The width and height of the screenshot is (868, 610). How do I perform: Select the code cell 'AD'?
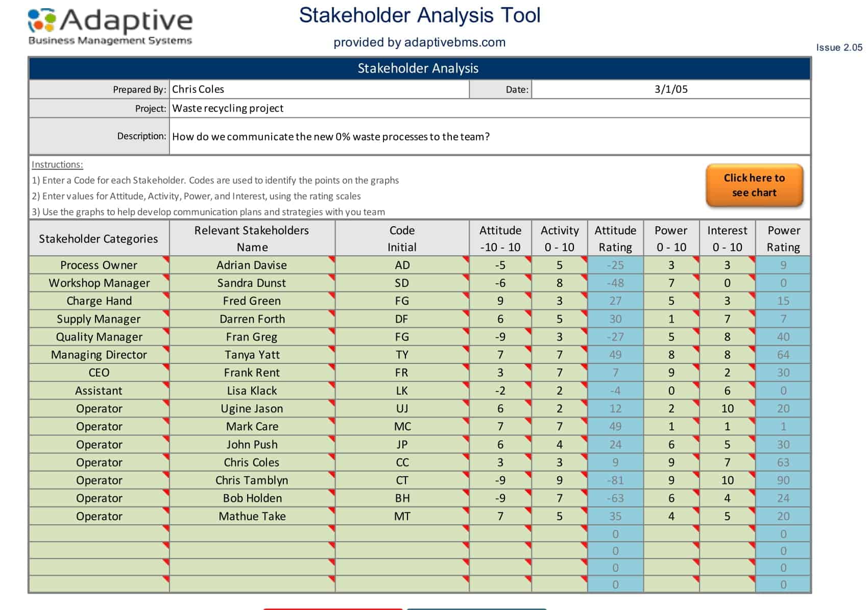coord(402,265)
